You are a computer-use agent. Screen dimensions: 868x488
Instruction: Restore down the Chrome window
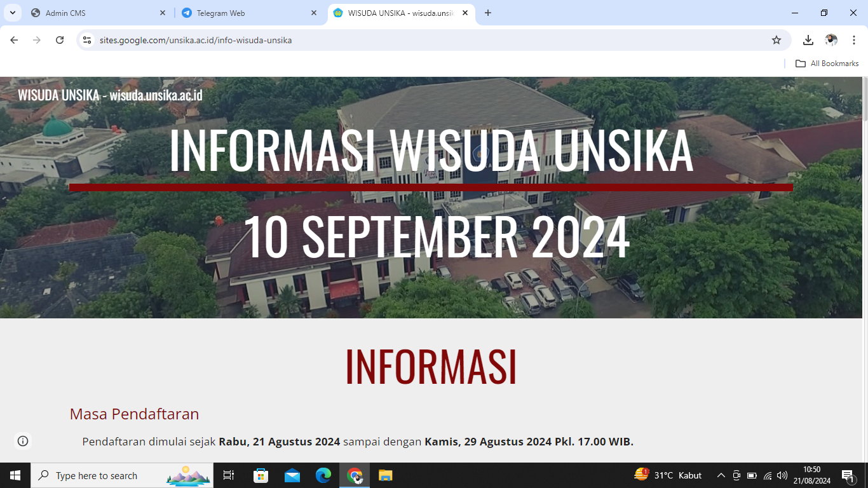824,13
